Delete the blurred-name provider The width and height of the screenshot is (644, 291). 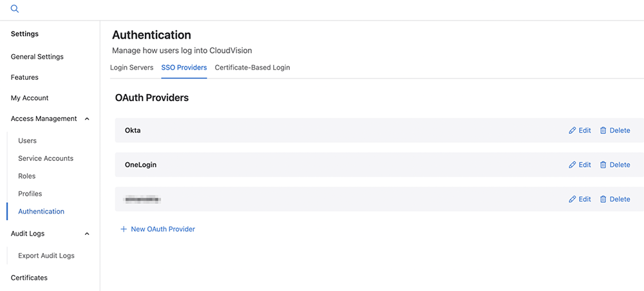tap(615, 199)
